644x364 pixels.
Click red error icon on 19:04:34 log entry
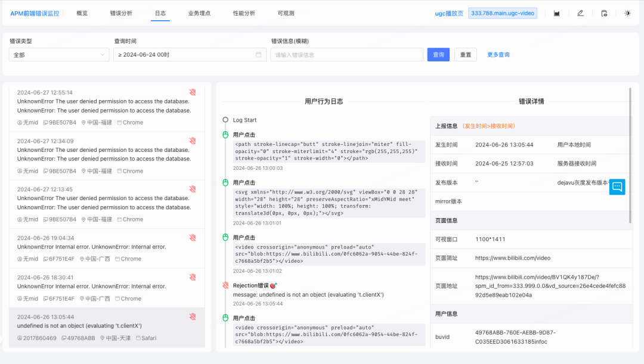193,238
